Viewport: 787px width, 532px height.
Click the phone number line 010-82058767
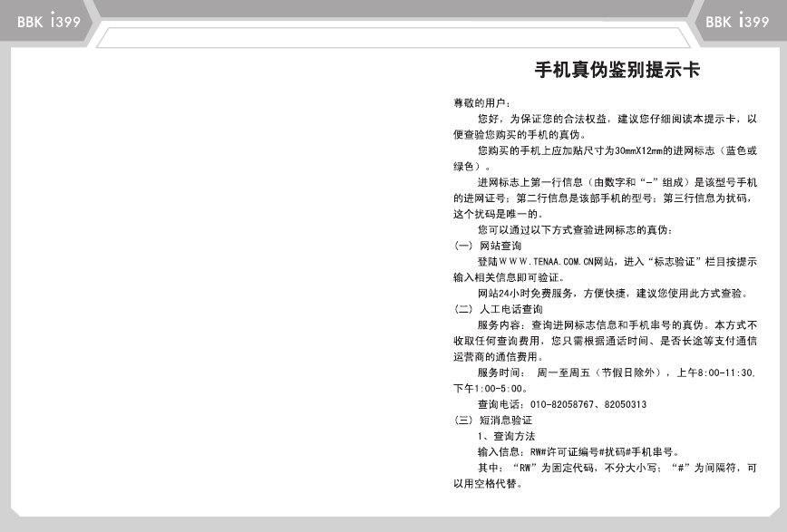pos(562,404)
